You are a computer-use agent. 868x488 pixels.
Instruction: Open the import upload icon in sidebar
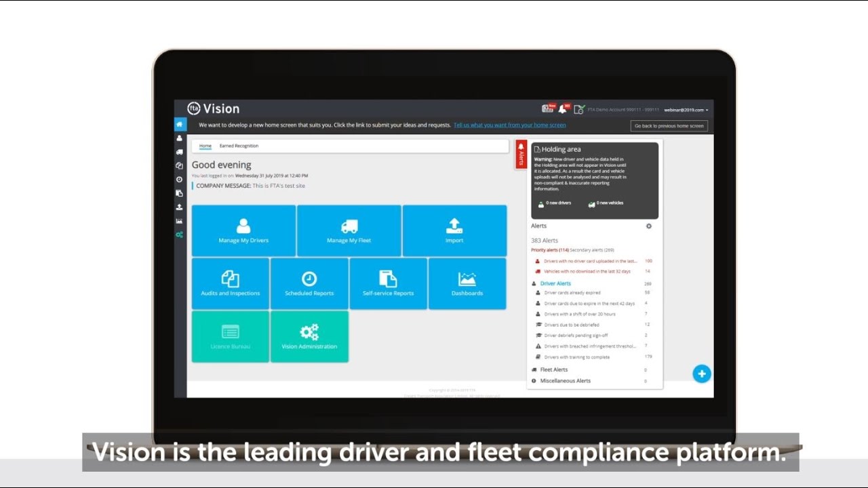click(x=180, y=207)
